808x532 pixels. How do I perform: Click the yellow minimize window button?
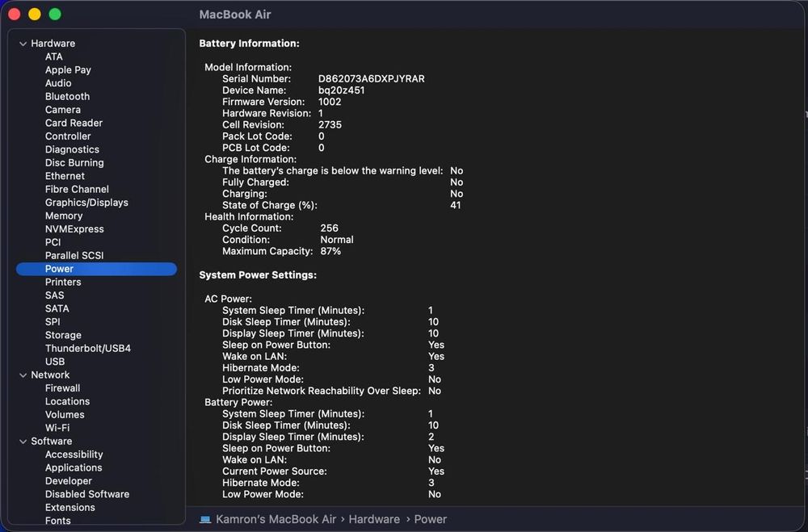pyautogui.click(x=35, y=15)
